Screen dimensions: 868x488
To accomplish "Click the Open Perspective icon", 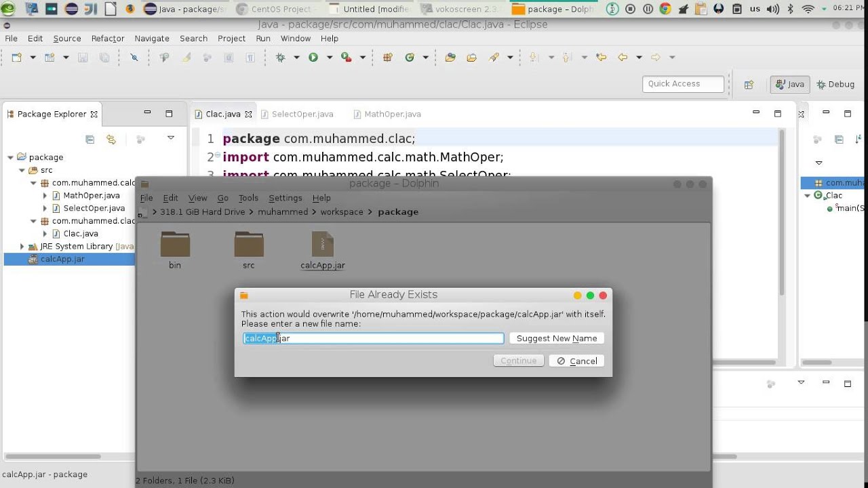I will pyautogui.click(x=749, y=85).
